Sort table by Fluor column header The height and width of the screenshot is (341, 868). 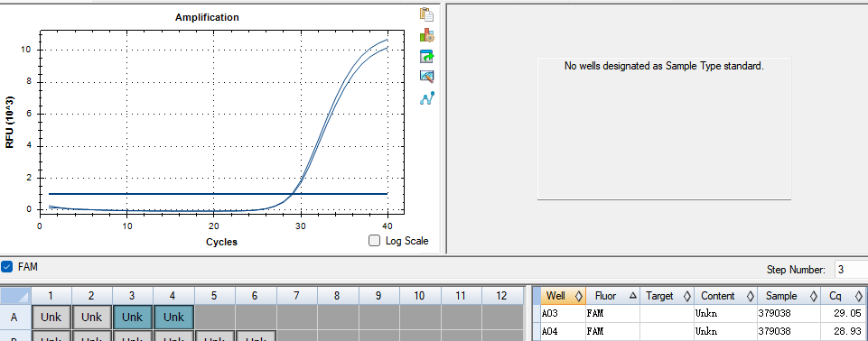(x=612, y=296)
